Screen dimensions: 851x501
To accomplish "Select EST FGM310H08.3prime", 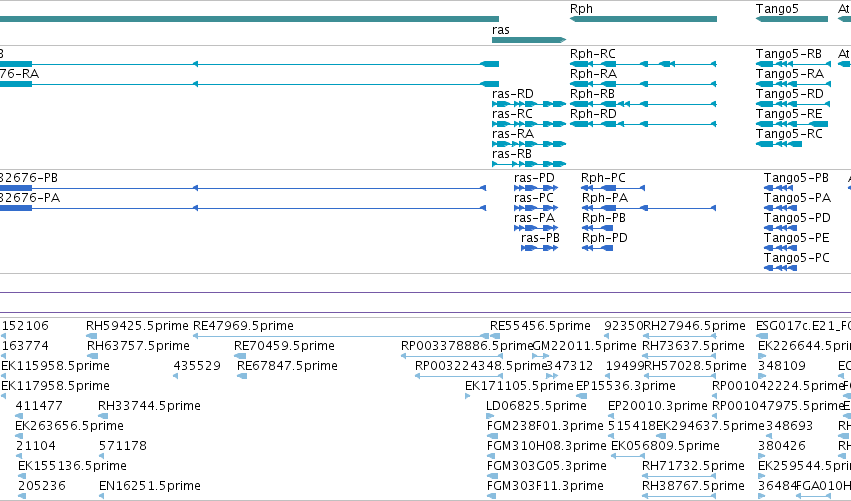I will tap(547, 446).
